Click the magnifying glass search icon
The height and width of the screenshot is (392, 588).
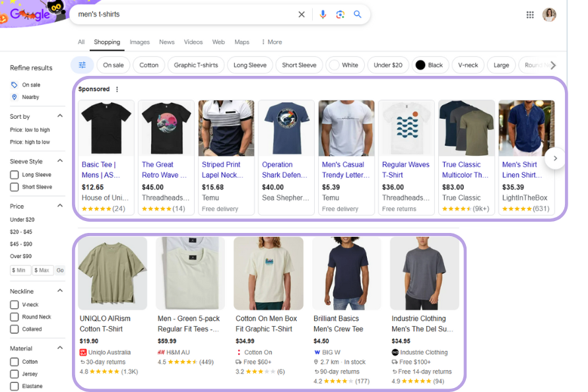[x=357, y=14]
